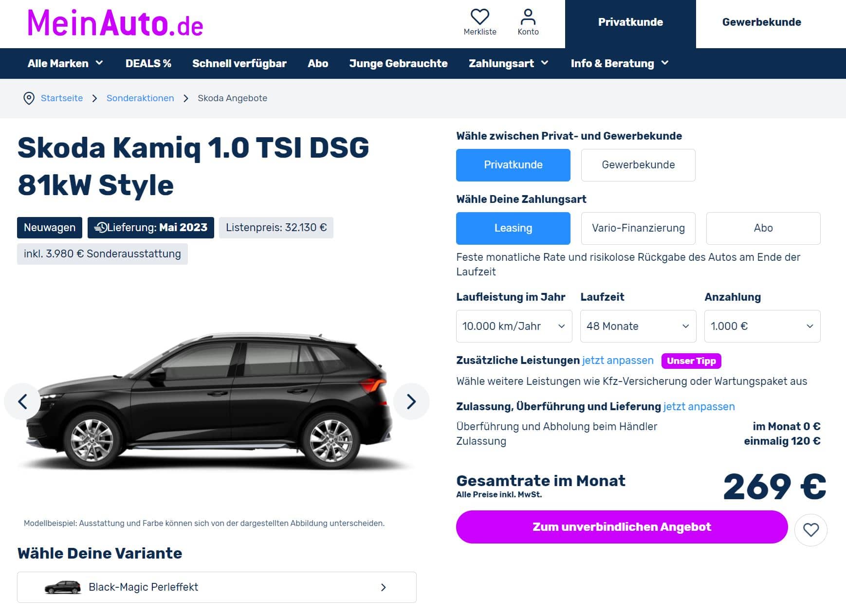
Task: Click the Black-Magic car thumbnail
Action: coord(63,587)
